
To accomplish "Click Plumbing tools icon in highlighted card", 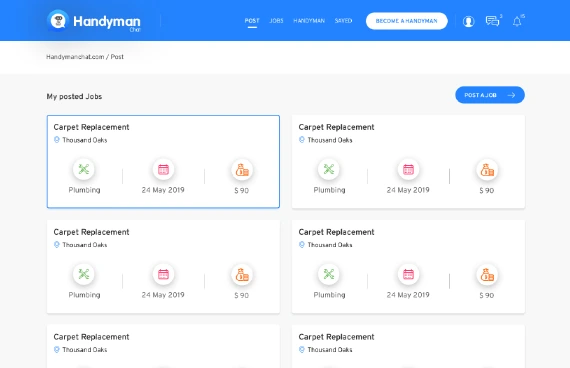I will [x=84, y=169].
